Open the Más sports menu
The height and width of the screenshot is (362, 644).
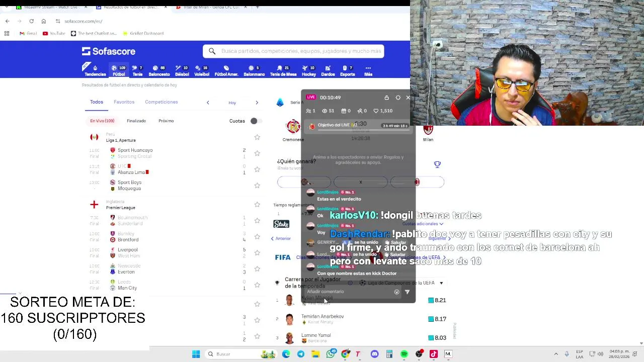click(368, 70)
